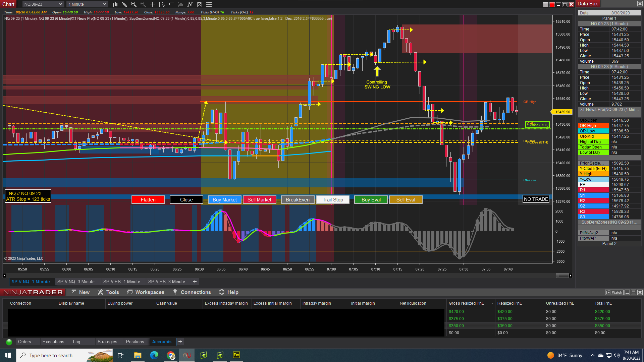Click the chart horizontal scrollbar thumb
The image size is (644, 362).
[x=562, y=276]
